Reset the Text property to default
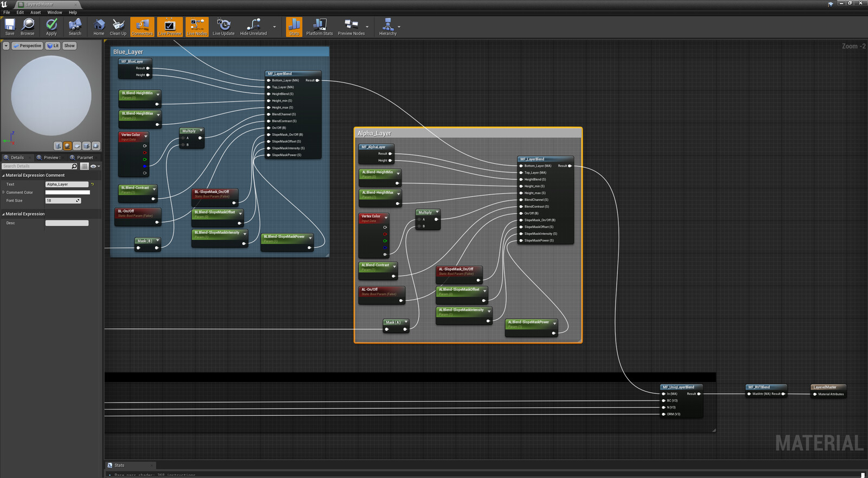The width and height of the screenshot is (868, 478). 93,184
